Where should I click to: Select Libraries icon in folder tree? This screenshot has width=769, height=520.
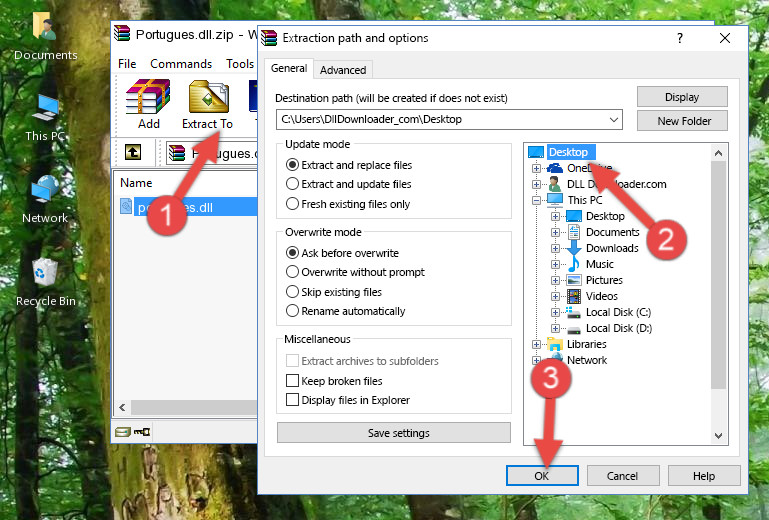click(555, 344)
